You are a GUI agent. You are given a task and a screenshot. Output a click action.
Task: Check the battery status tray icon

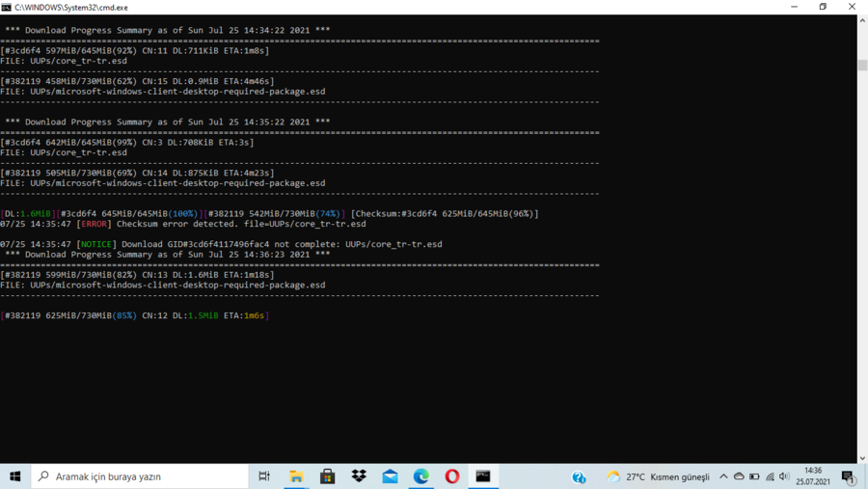(754, 476)
